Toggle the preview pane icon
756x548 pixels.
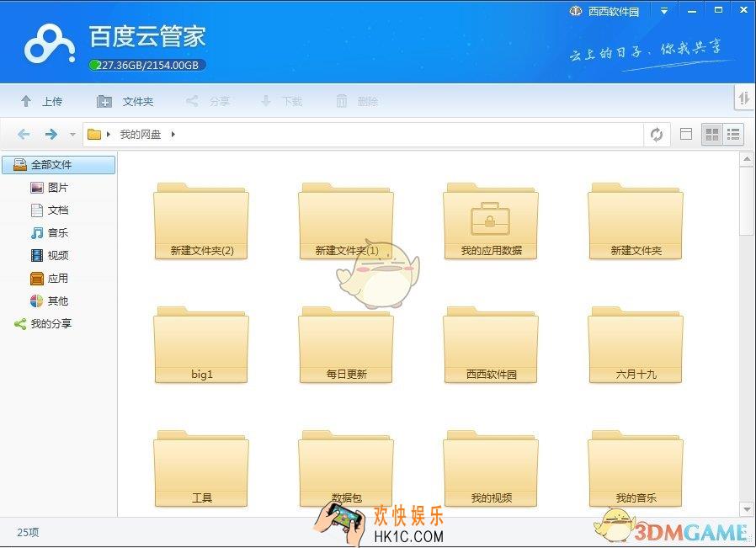tap(685, 134)
